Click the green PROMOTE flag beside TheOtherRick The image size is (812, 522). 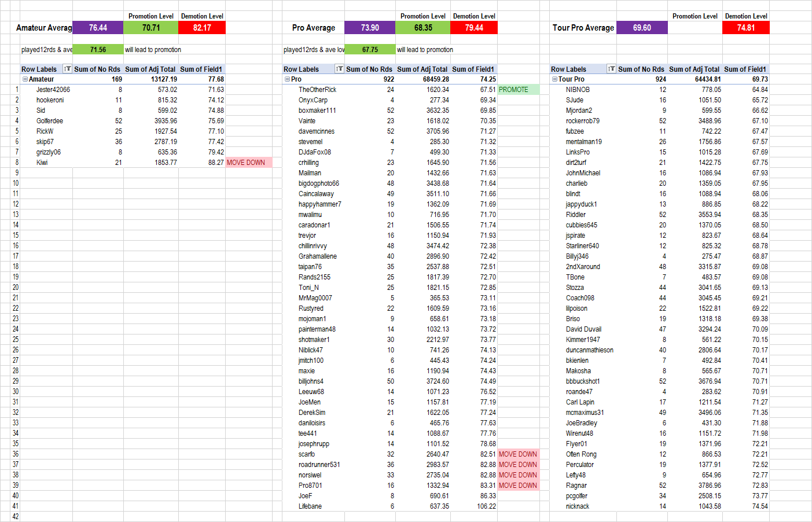click(x=517, y=90)
